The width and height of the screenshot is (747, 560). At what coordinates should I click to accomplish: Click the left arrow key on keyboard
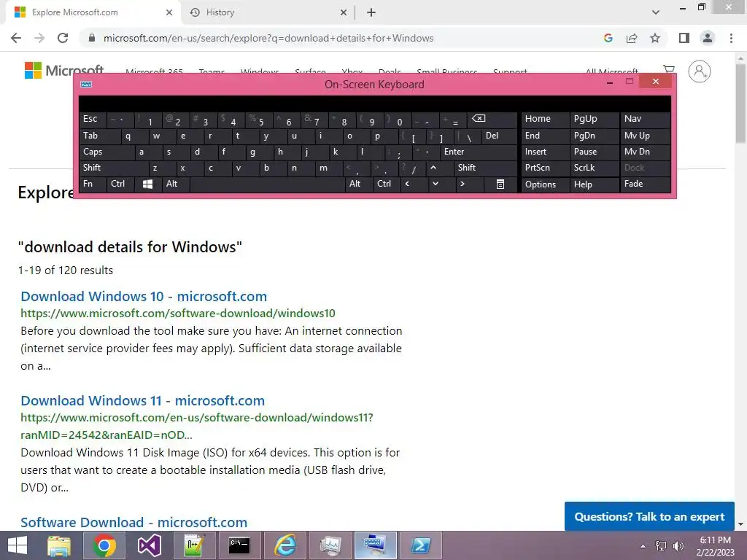407,184
